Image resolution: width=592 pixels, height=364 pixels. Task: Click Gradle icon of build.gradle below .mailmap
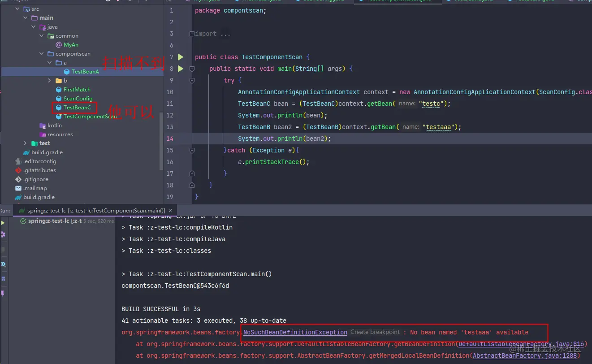(x=18, y=197)
